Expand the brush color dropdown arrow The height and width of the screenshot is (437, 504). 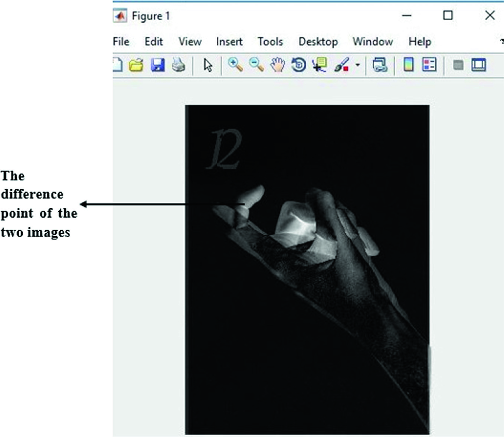[x=357, y=65]
